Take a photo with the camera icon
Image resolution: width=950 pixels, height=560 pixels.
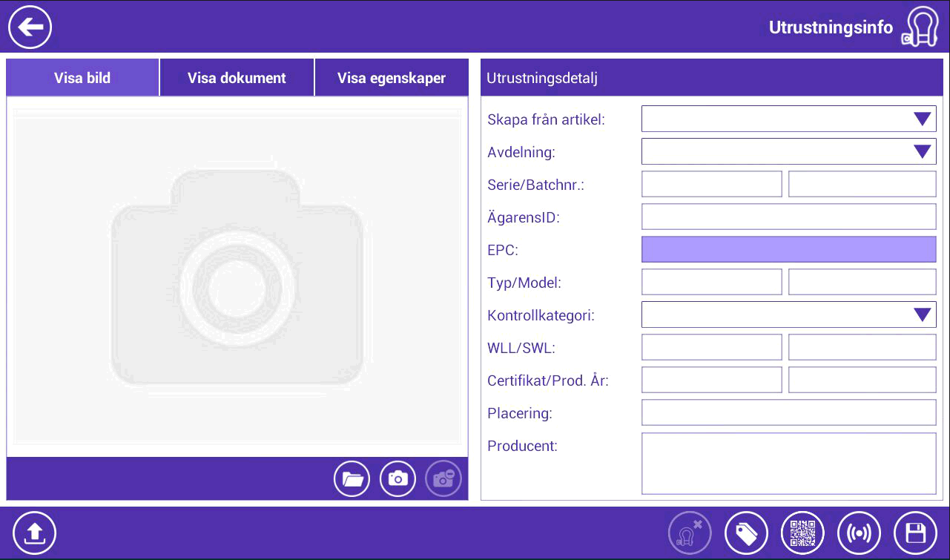click(398, 479)
